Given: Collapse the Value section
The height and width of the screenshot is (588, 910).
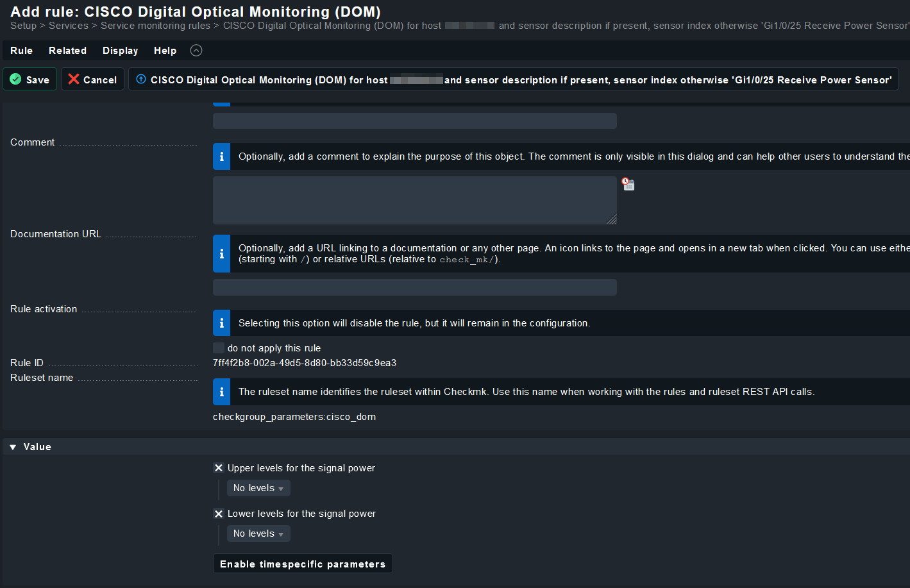Looking at the screenshot, I should [13, 447].
